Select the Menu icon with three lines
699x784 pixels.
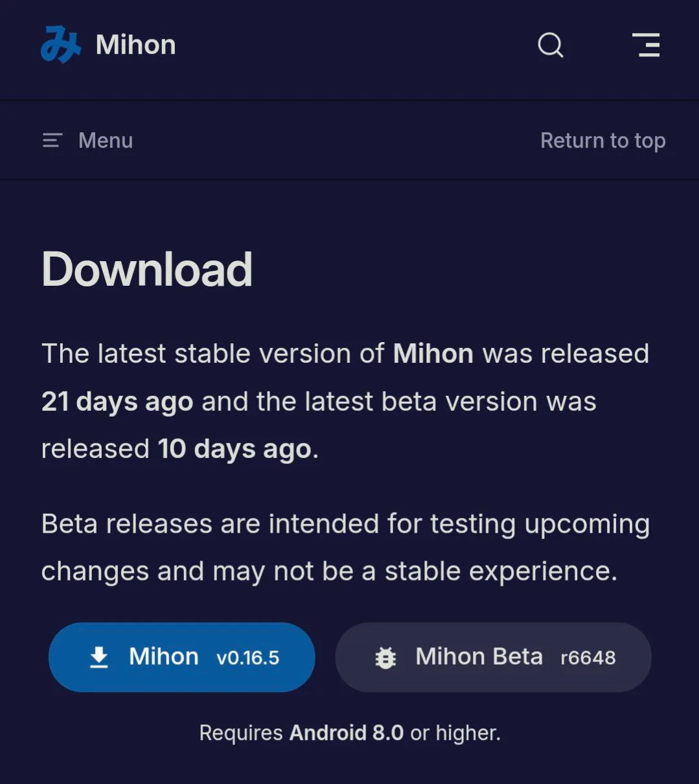51,140
